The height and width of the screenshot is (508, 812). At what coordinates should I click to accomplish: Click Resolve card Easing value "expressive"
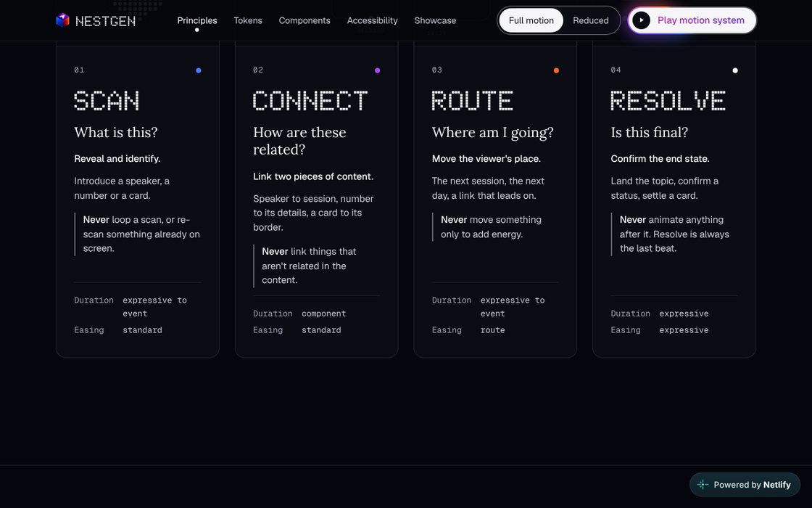coord(684,329)
